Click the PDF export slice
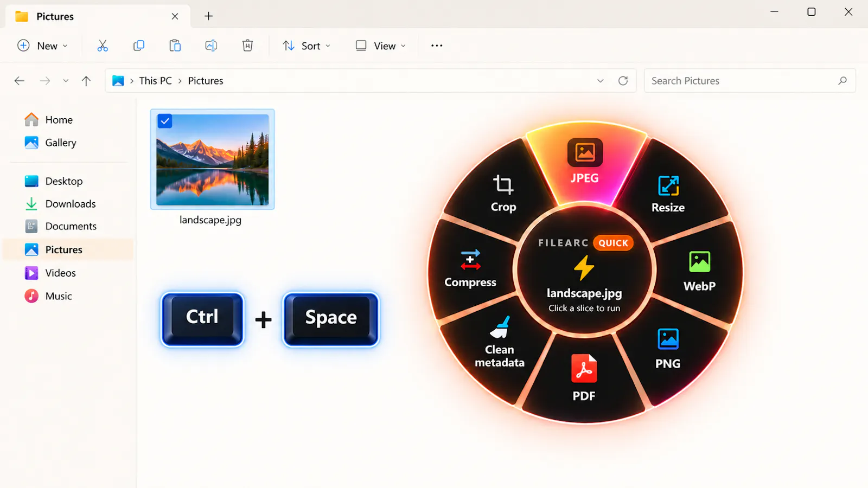 tap(584, 380)
